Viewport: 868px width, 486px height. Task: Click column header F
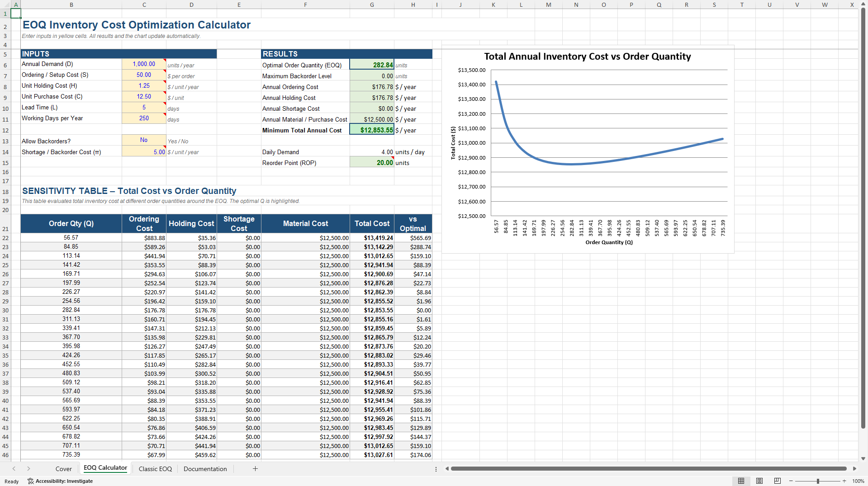(305, 5)
